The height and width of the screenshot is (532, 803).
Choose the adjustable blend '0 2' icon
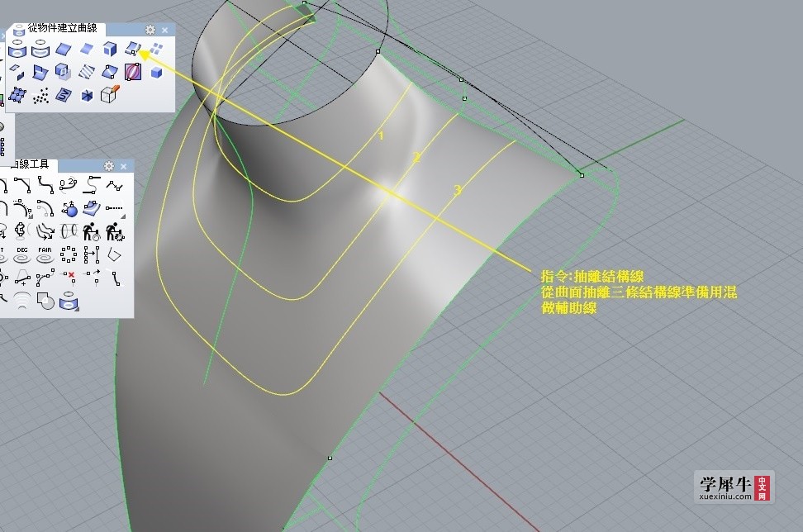coord(68,185)
